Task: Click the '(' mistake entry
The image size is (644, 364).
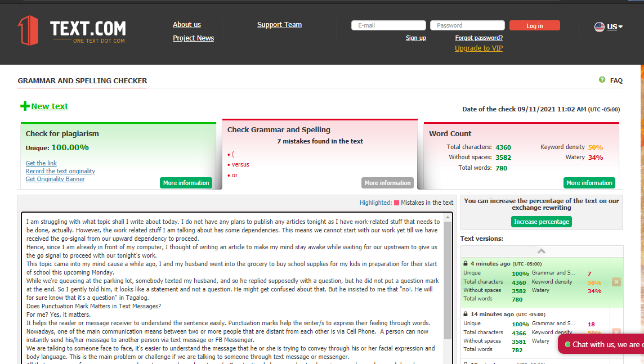Action: point(233,154)
